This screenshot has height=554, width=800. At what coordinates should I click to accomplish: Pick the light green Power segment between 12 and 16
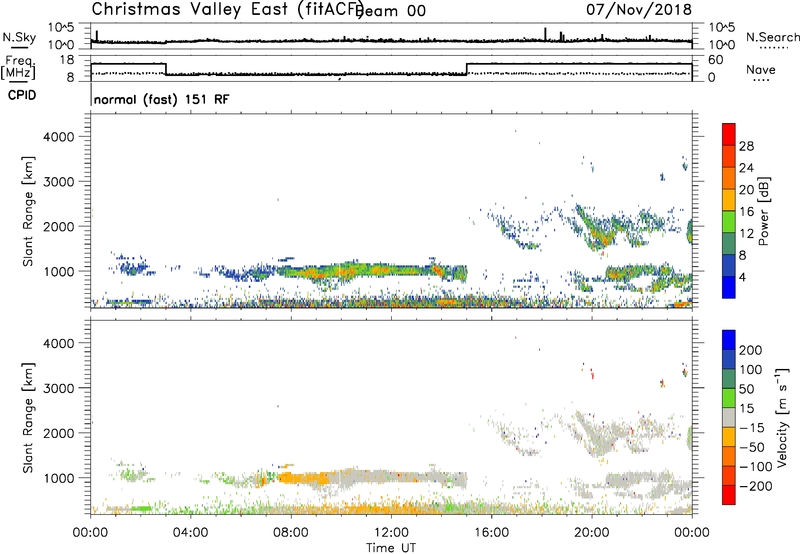coord(729,222)
